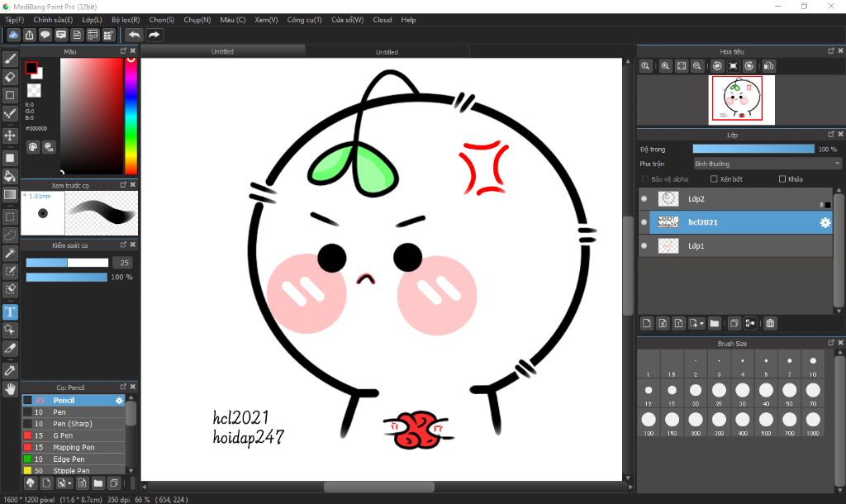Choose brush size 10 preset

[x=813, y=364]
